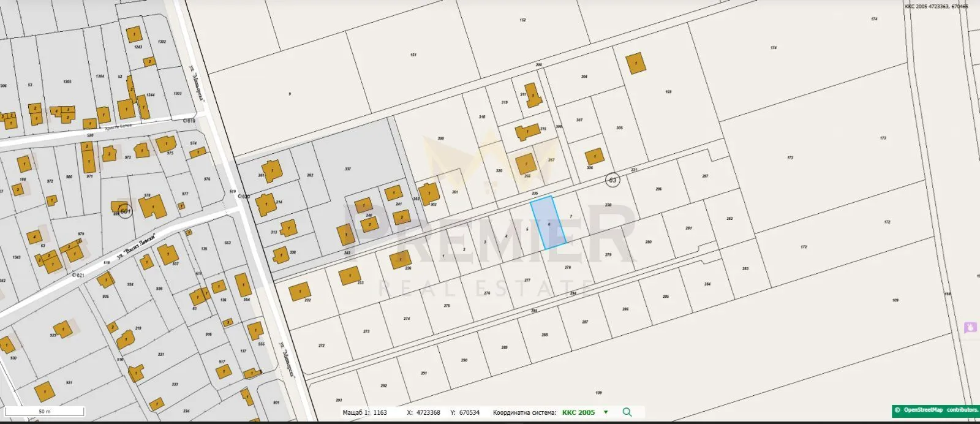Click the building in parcel 266
This screenshot has height=424, width=980.
[526, 165]
